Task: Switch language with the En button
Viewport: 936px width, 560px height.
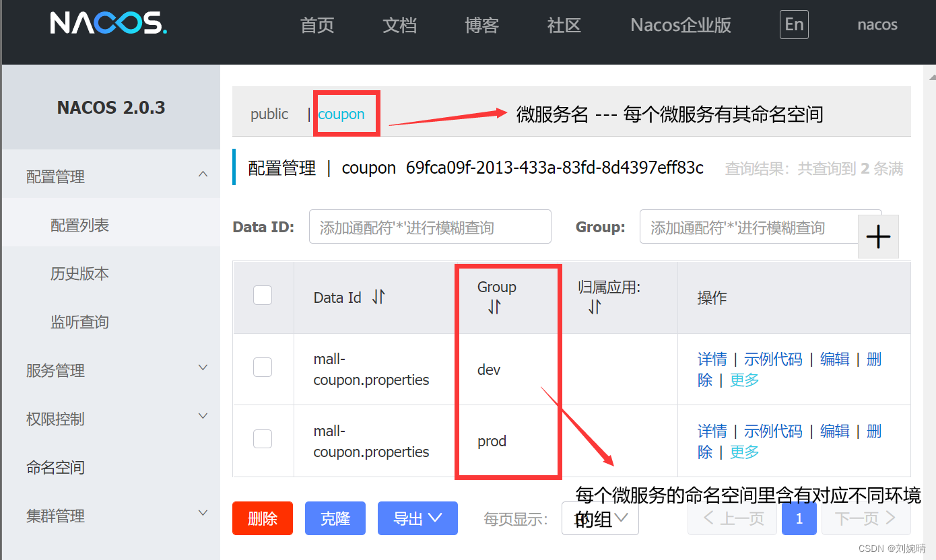Action: pos(794,25)
